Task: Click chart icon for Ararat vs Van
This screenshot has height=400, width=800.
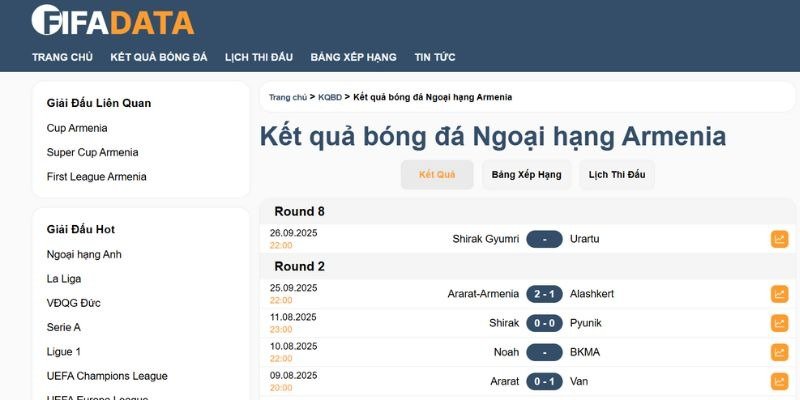Action: [x=779, y=381]
